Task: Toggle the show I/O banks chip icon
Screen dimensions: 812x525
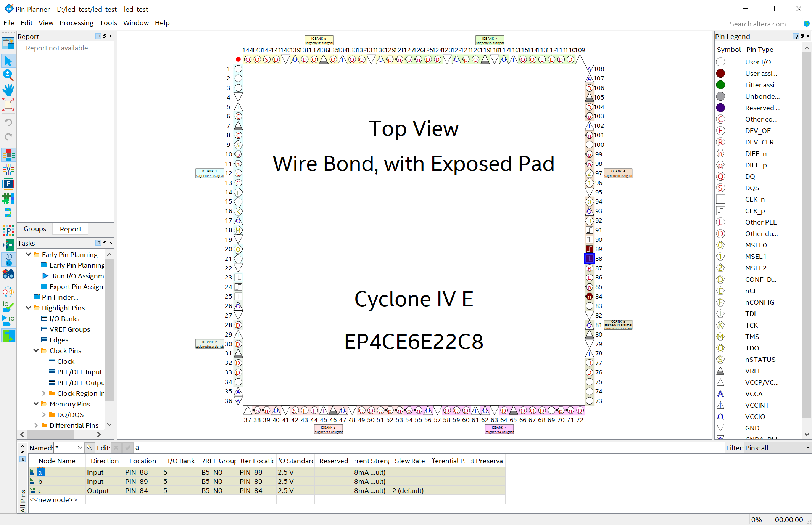Action: pos(8,155)
